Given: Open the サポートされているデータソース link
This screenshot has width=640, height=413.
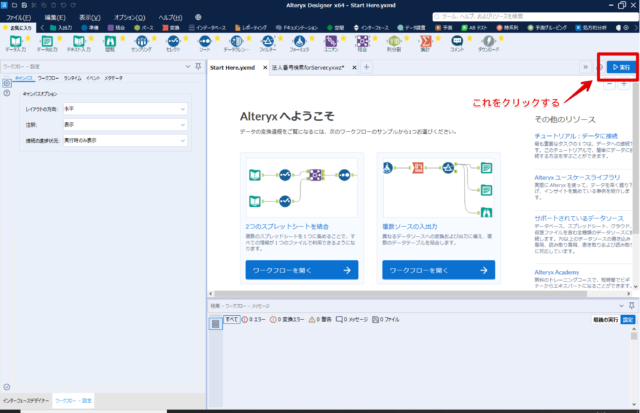Looking at the screenshot, I should coord(579,218).
